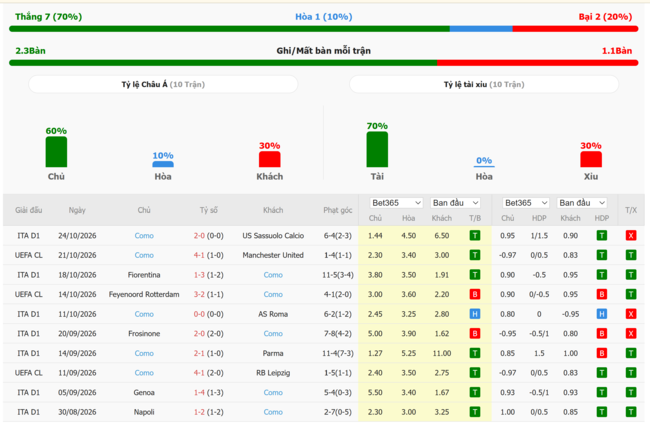Click score 2-0 in Sassuolo row
This screenshot has height=423, width=650.
[199, 236]
